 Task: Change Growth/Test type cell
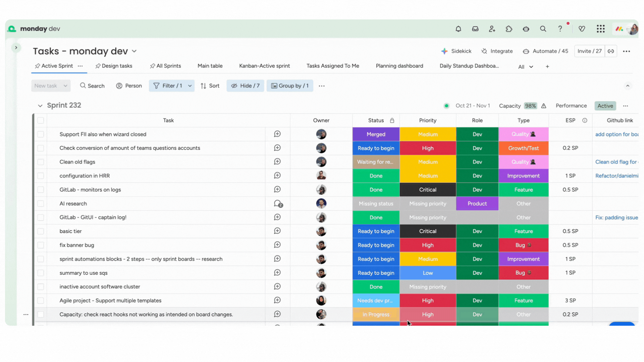(x=523, y=148)
